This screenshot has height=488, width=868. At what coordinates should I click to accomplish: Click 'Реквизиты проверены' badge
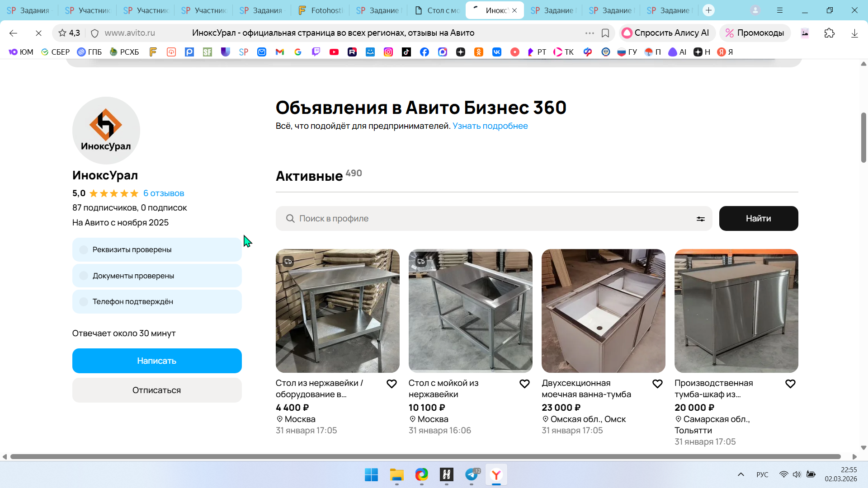157,250
